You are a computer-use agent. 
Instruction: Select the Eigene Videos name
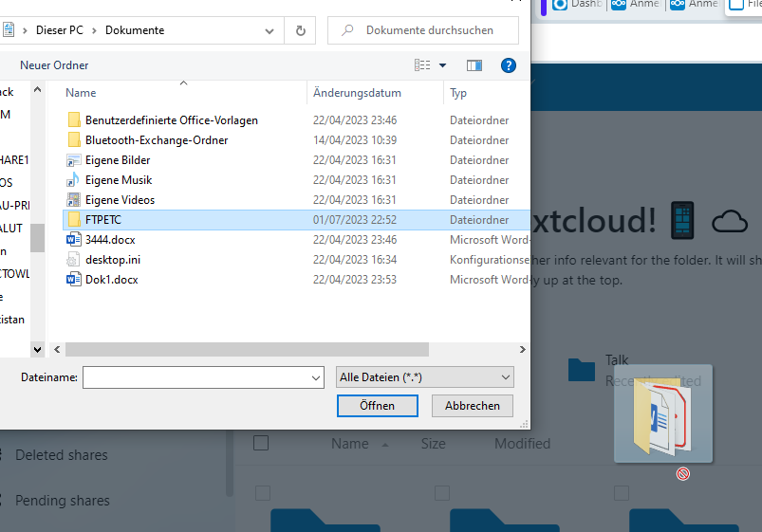pyautogui.click(x=120, y=200)
